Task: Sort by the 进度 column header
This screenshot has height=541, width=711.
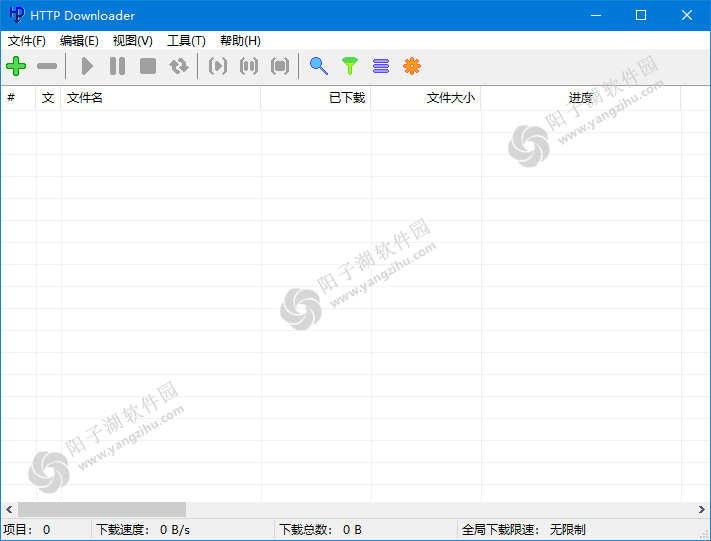Action: point(581,98)
